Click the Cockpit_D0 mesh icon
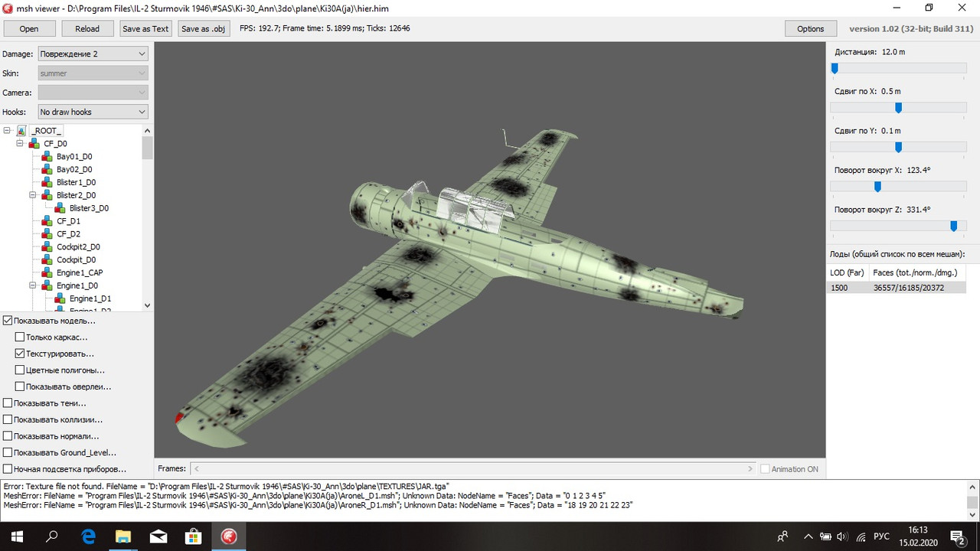 click(x=47, y=260)
